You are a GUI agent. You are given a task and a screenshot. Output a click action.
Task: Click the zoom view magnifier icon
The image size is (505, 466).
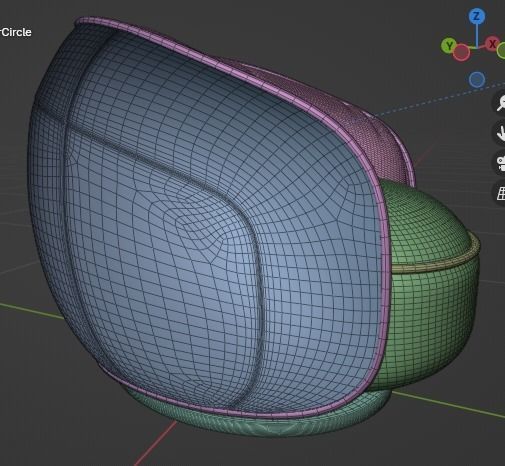click(500, 103)
